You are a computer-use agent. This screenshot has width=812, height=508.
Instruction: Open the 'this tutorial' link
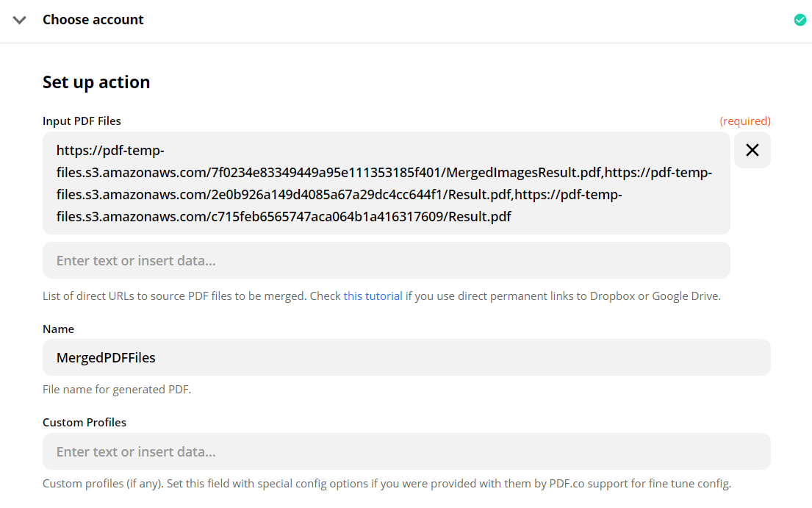click(x=373, y=296)
